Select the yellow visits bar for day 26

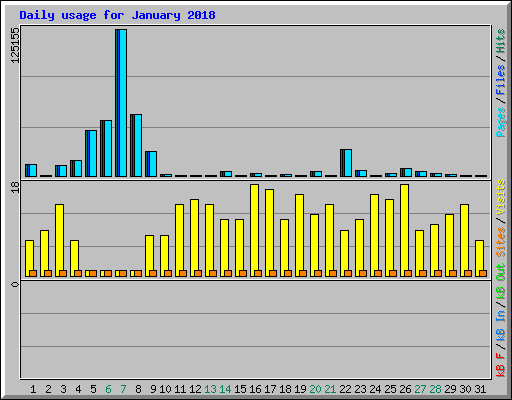(x=404, y=230)
